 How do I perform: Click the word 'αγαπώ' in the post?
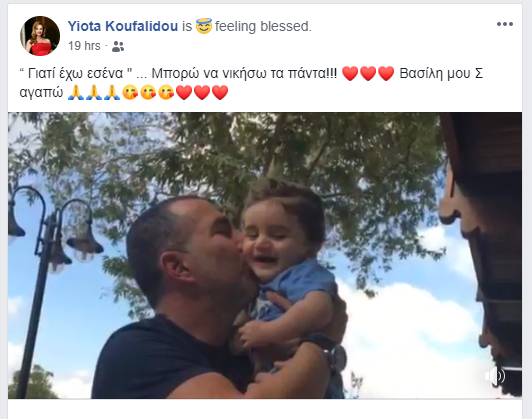click(41, 93)
